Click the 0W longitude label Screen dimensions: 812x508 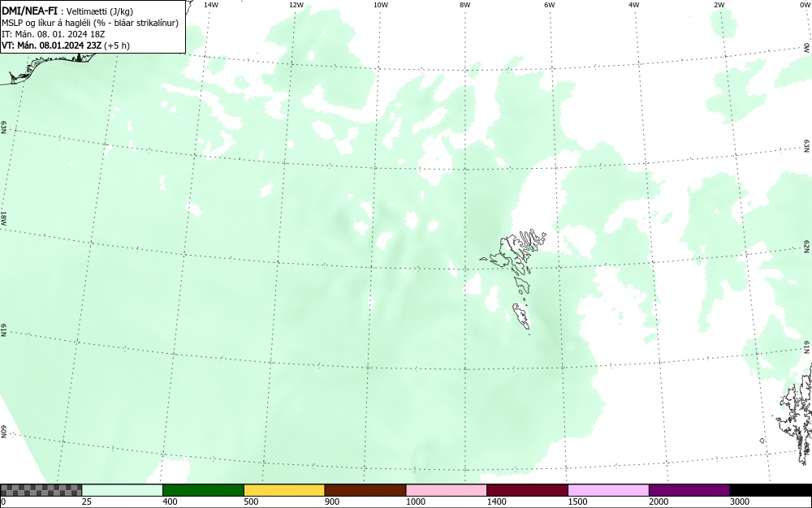[x=804, y=5]
